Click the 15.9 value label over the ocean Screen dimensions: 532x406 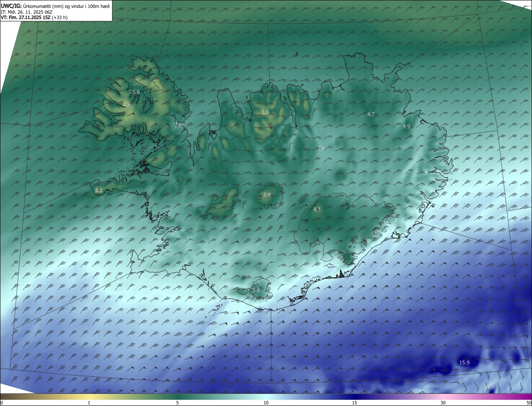[x=464, y=362]
